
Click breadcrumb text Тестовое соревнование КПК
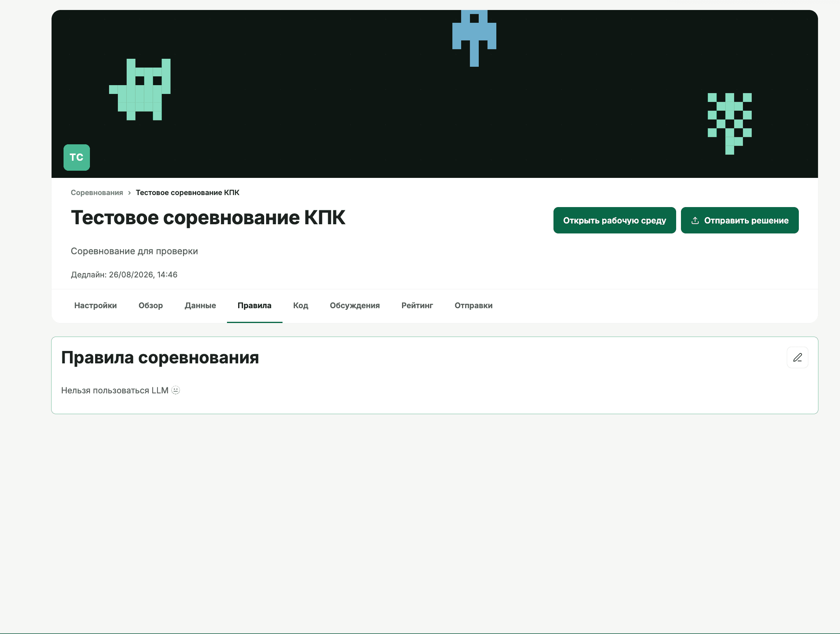tap(187, 193)
